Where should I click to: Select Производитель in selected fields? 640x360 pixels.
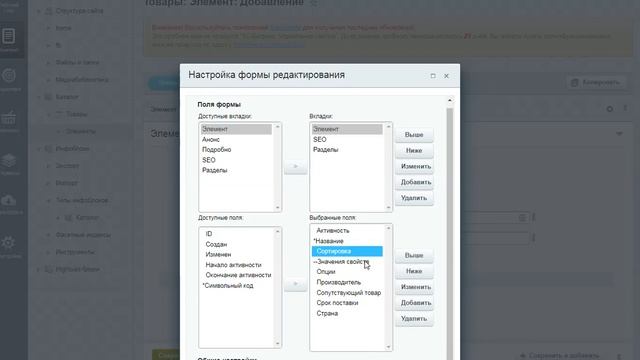click(x=347, y=282)
